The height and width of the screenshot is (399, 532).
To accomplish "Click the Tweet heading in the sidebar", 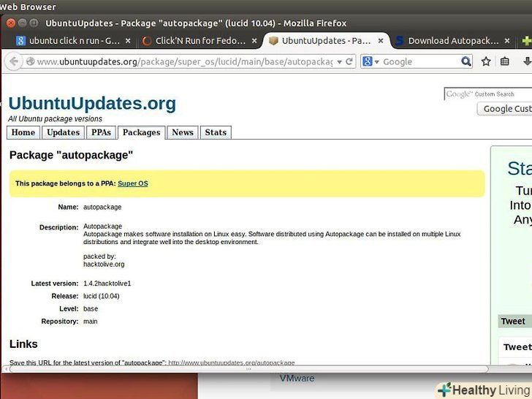I will tap(513, 322).
